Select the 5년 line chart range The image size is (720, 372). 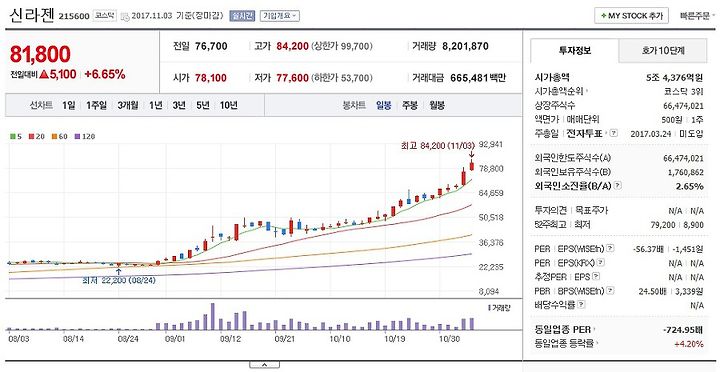[202, 105]
